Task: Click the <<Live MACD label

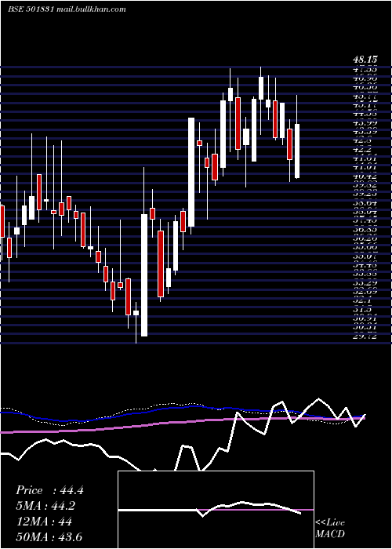Action: click(x=330, y=528)
